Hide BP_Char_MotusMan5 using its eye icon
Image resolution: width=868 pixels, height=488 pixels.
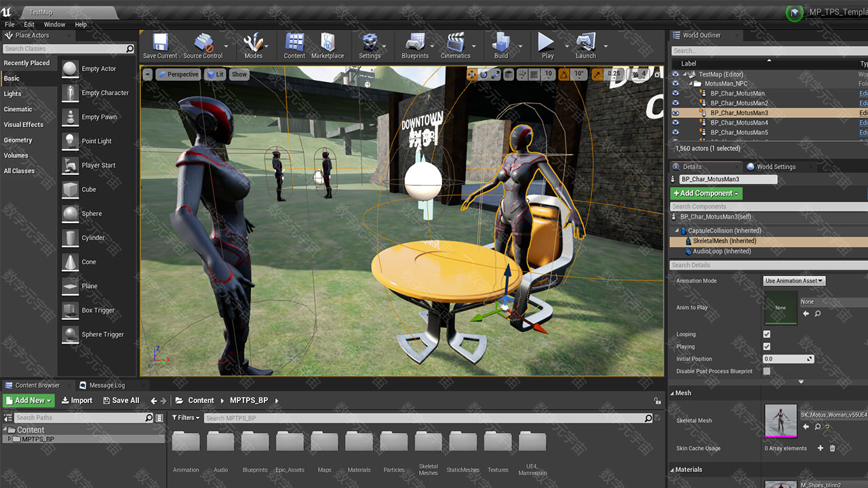(675, 133)
